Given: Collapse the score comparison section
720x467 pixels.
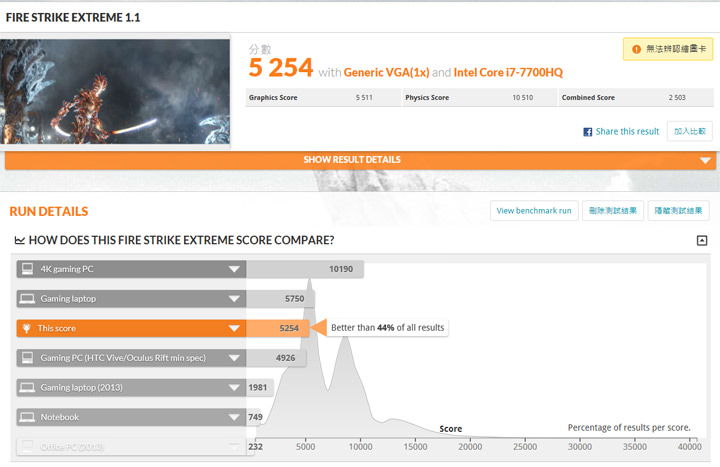Looking at the screenshot, I should 702,240.
